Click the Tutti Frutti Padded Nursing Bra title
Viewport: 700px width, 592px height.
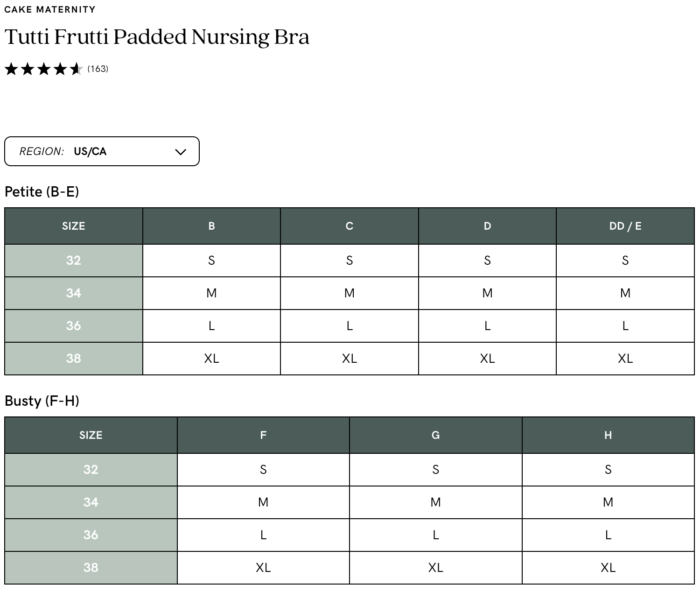(157, 37)
